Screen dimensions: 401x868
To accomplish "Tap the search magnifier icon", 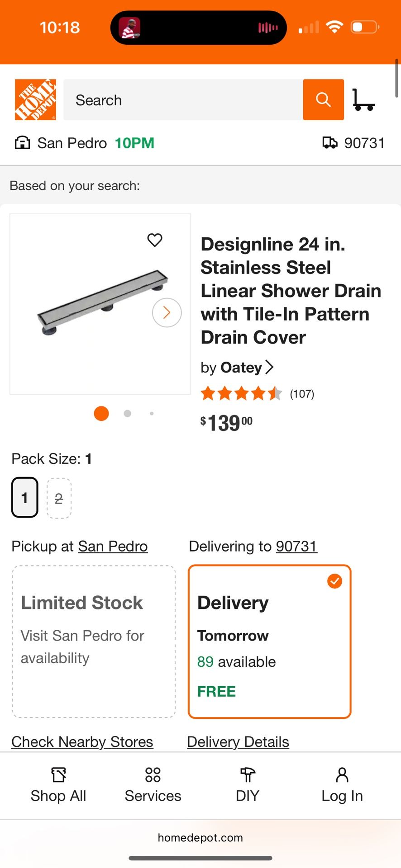I will [323, 99].
